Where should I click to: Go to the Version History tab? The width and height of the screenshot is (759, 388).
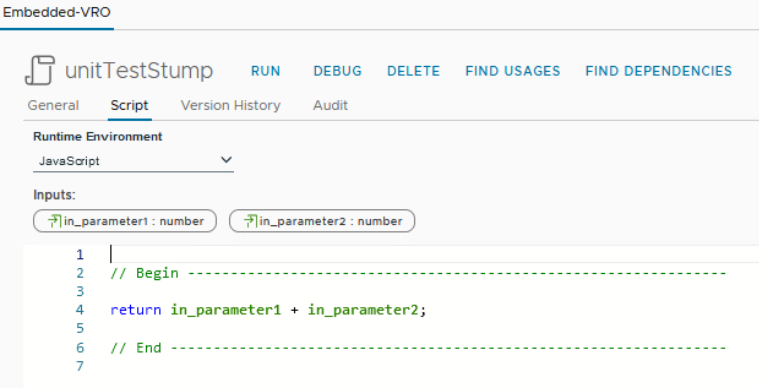230,105
